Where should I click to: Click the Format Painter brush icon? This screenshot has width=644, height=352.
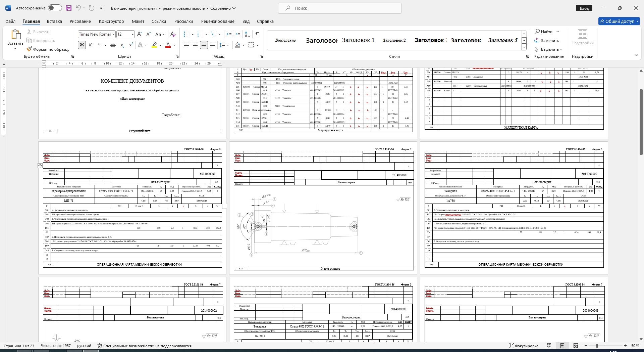coord(30,49)
